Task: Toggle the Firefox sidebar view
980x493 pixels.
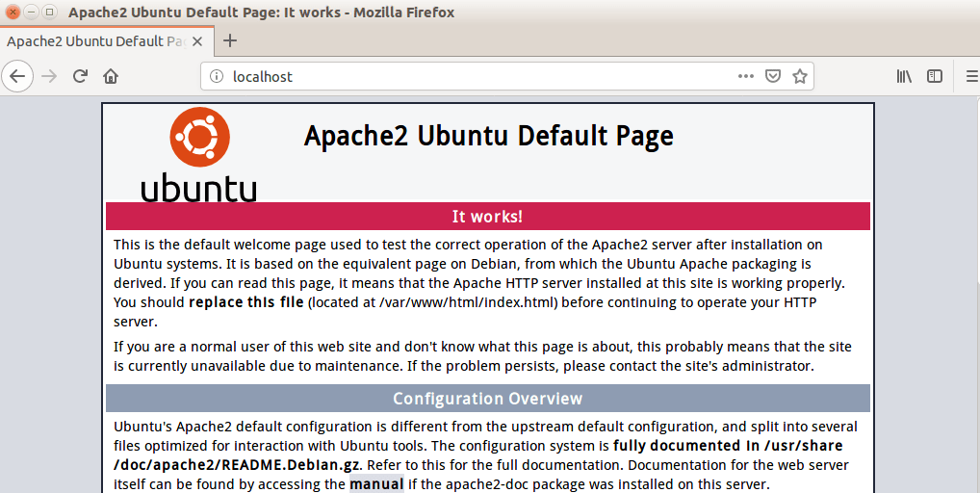Action: (x=935, y=77)
